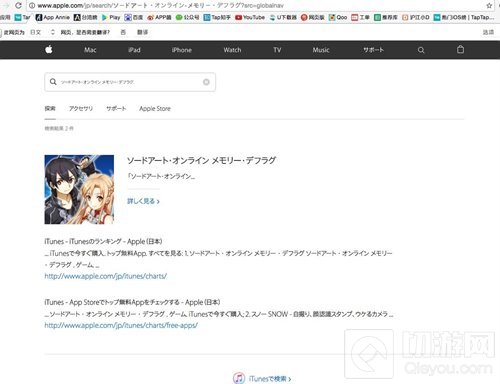
Task: Open the iPad section in the nav bar
Action: [134, 50]
